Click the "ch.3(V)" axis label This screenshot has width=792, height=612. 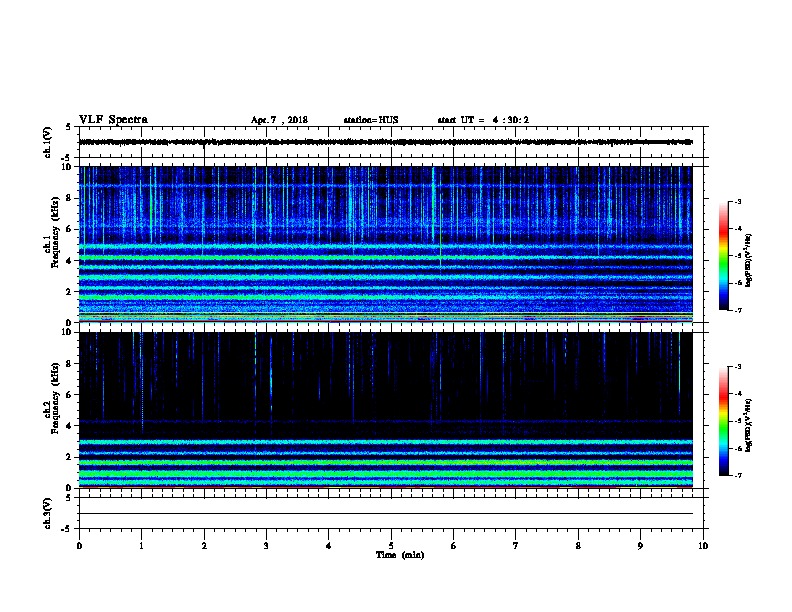click(x=48, y=513)
